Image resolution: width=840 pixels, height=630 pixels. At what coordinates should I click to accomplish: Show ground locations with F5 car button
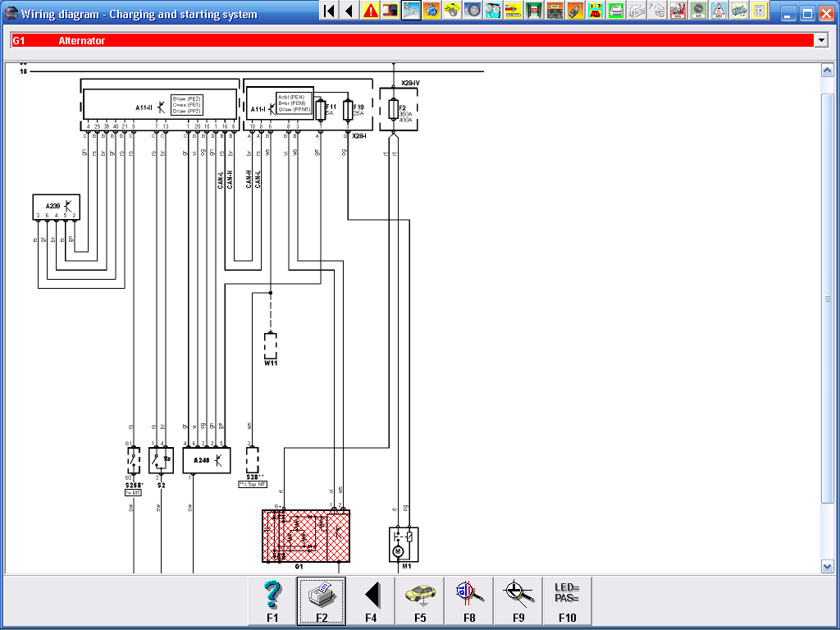click(x=420, y=601)
